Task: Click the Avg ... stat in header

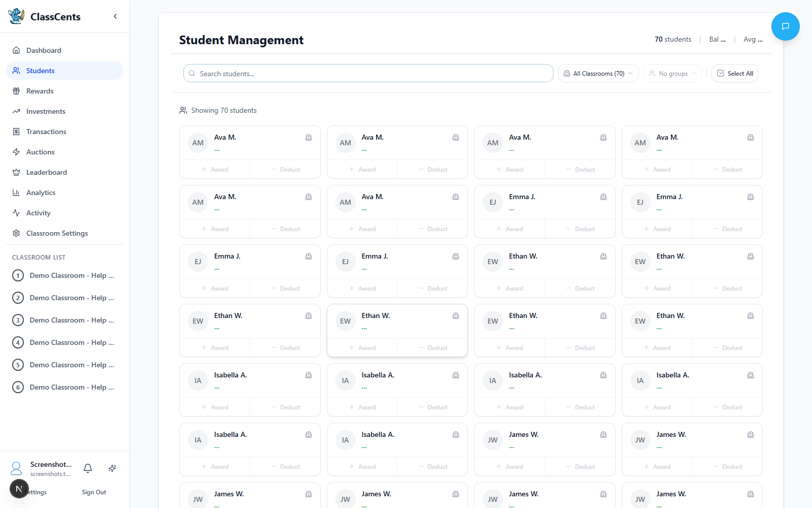Action: point(753,39)
